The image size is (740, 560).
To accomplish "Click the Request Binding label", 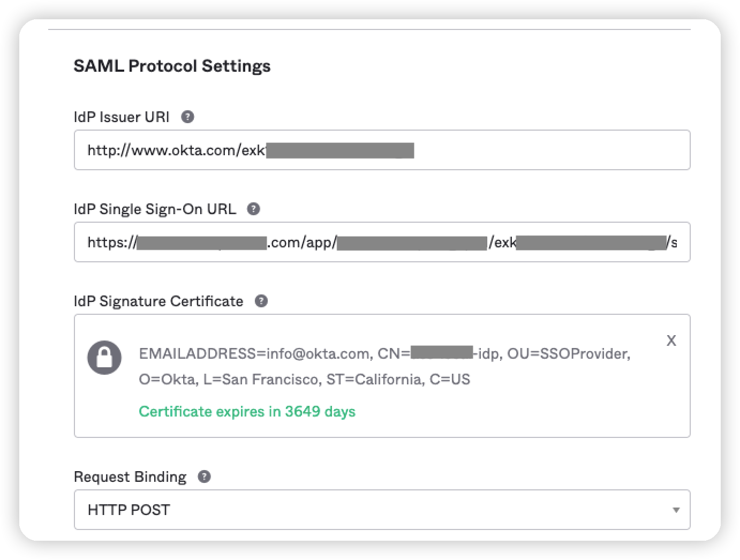I will click(x=130, y=476).
